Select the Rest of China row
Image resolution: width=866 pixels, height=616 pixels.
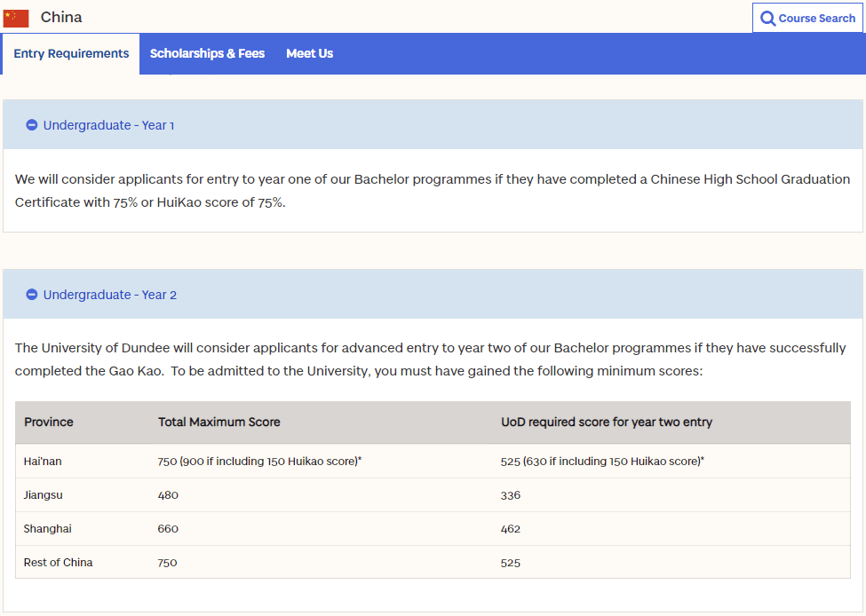coord(433,563)
